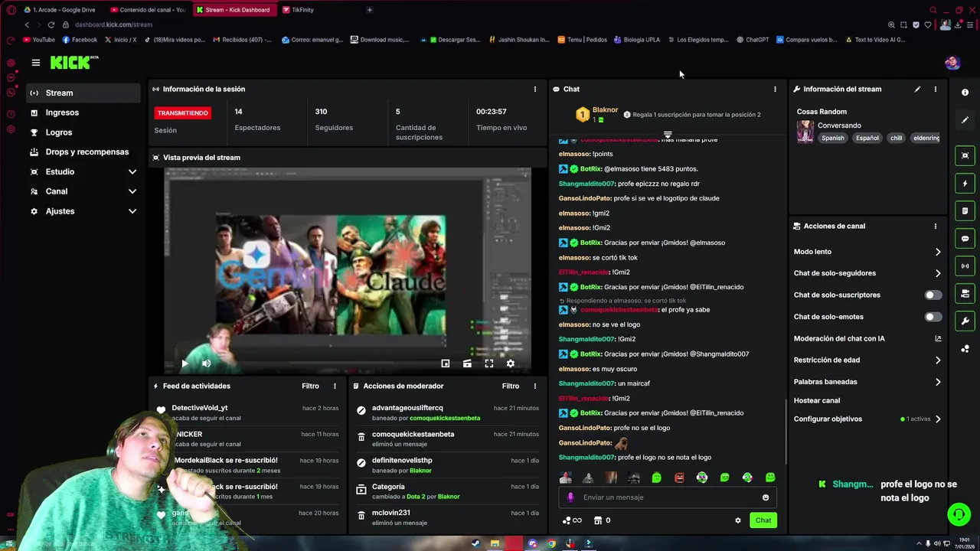The width and height of the screenshot is (980, 551).
Task: Click the Enviar un mensaje input field
Action: [x=668, y=497]
